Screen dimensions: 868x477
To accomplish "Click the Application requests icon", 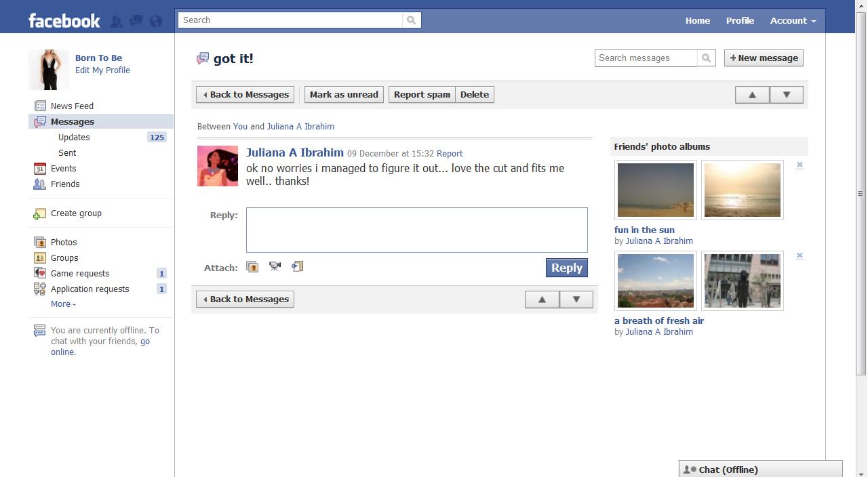I will [40, 289].
